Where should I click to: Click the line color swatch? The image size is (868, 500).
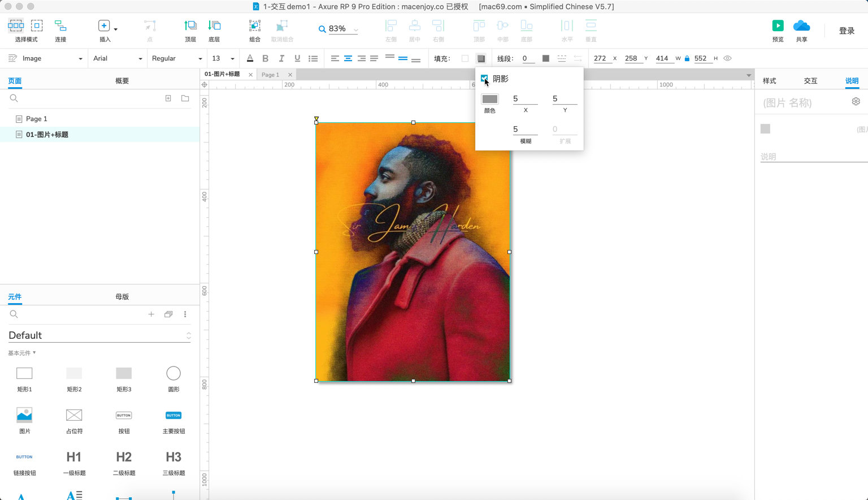[545, 58]
